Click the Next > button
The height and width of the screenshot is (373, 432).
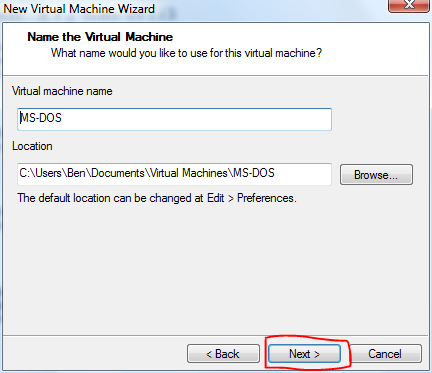pos(304,354)
